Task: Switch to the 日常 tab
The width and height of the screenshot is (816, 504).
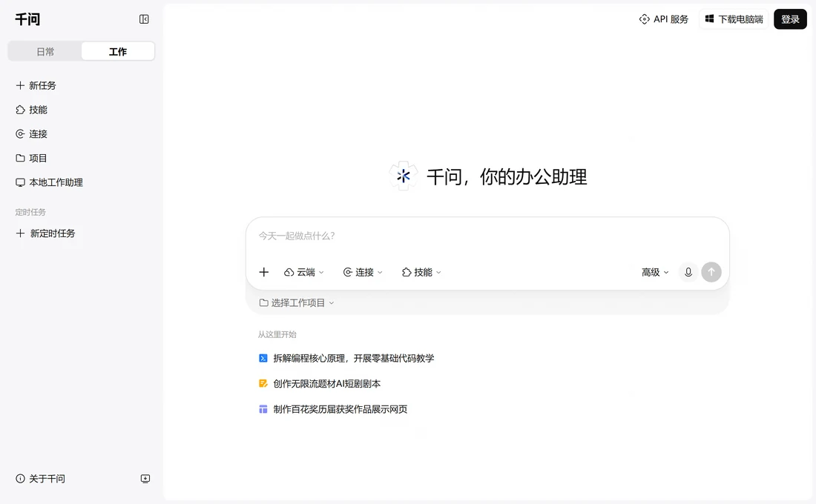Action: pos(45,51)
